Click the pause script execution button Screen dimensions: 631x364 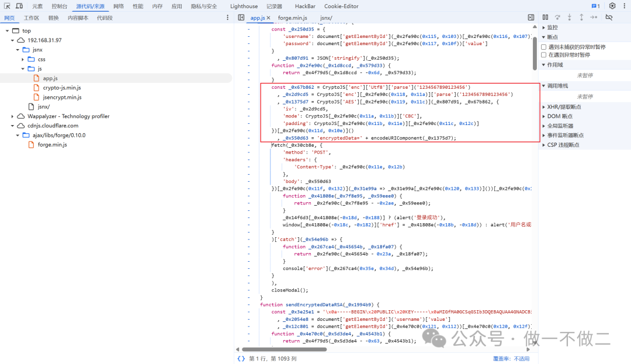point(545,18)
